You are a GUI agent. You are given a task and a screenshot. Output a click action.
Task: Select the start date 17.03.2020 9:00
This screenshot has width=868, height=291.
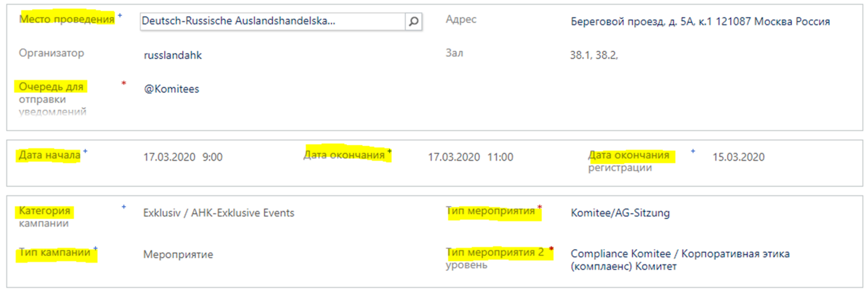(183, 157)
